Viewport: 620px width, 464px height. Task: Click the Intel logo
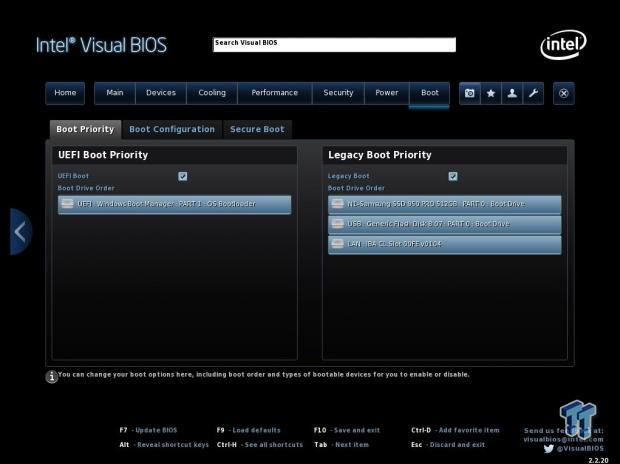pyautogui.click(x=563, y=44)
